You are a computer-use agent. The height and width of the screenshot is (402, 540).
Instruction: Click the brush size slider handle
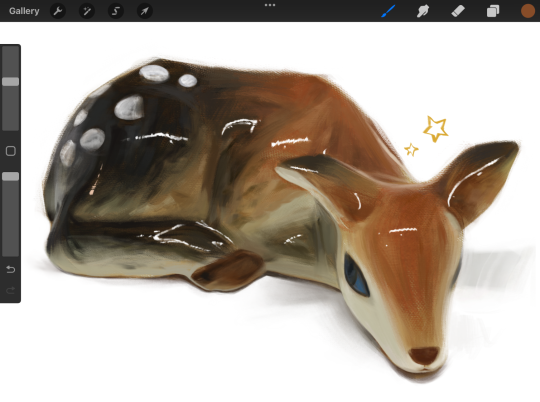coord(11,82)
